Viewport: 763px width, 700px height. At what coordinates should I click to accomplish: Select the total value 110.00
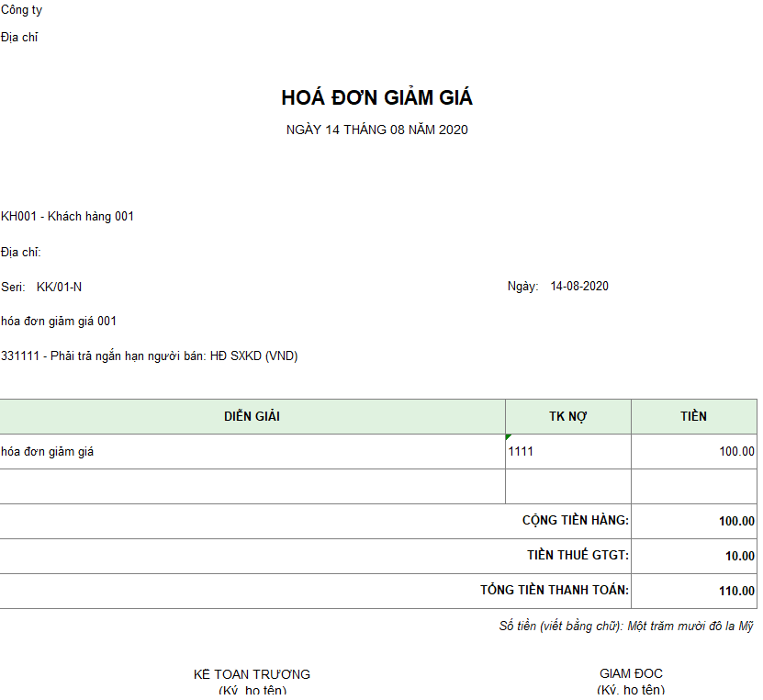pos(736,592)
